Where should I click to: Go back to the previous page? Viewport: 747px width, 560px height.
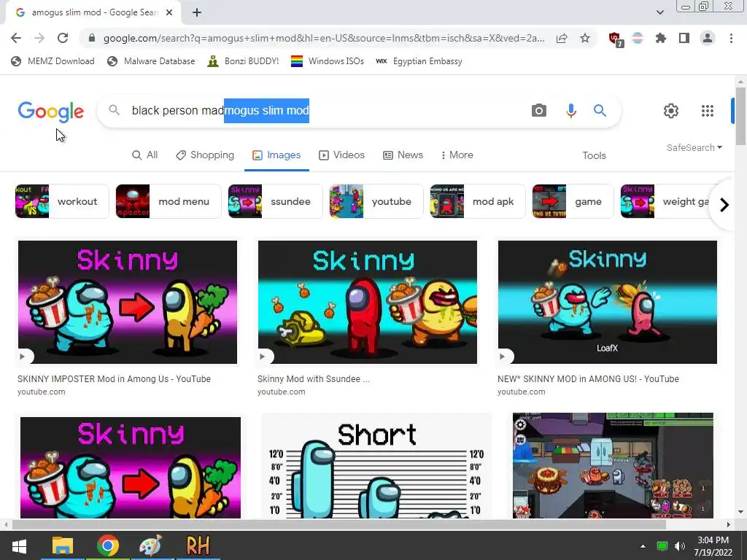click(x=16, y=38)
